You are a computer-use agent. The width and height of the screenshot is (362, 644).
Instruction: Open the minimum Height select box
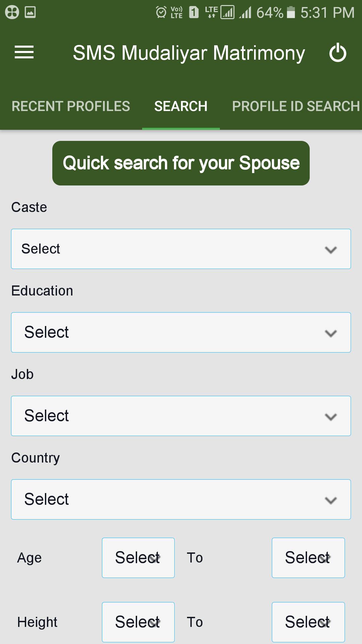click(x=138, y=622)
